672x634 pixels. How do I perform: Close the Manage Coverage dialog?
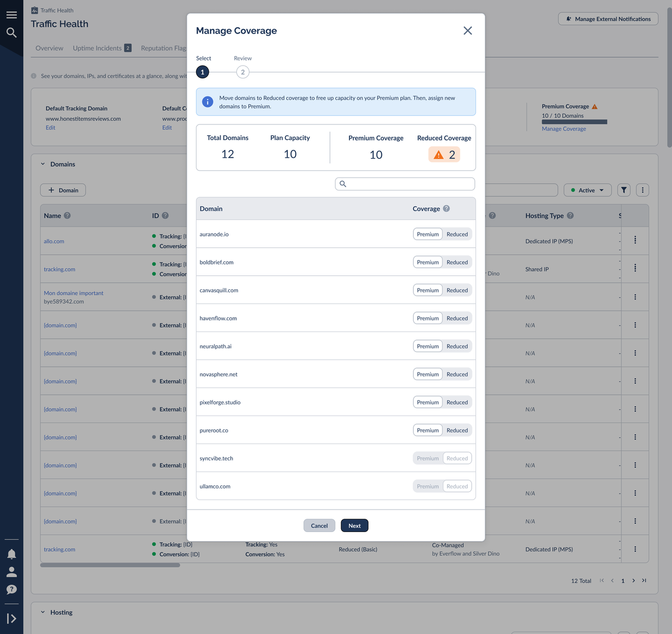pyautogui.click(x=468, y=31)
